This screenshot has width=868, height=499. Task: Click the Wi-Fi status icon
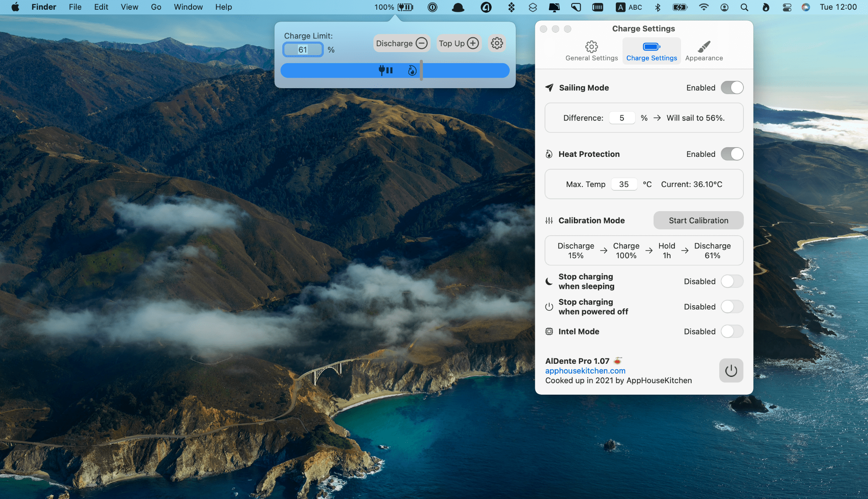[x=704, y=7]
